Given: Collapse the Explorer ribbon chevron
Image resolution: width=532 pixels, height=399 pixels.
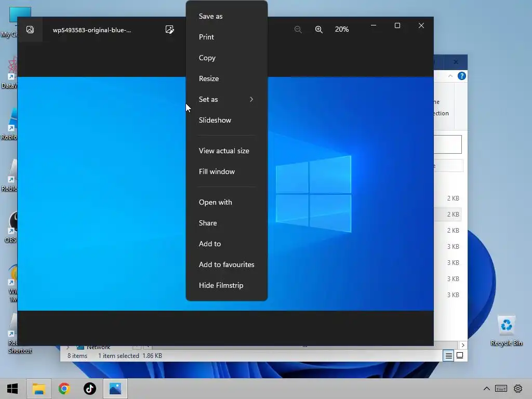Looking at the screenshot, I should click(x=450, y=76).
